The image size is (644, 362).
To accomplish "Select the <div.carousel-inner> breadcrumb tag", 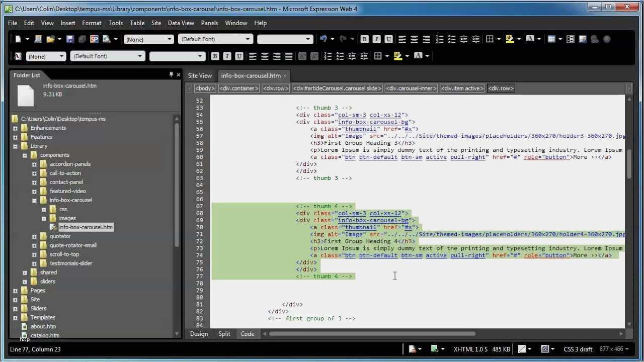I will tap(411, 88).
